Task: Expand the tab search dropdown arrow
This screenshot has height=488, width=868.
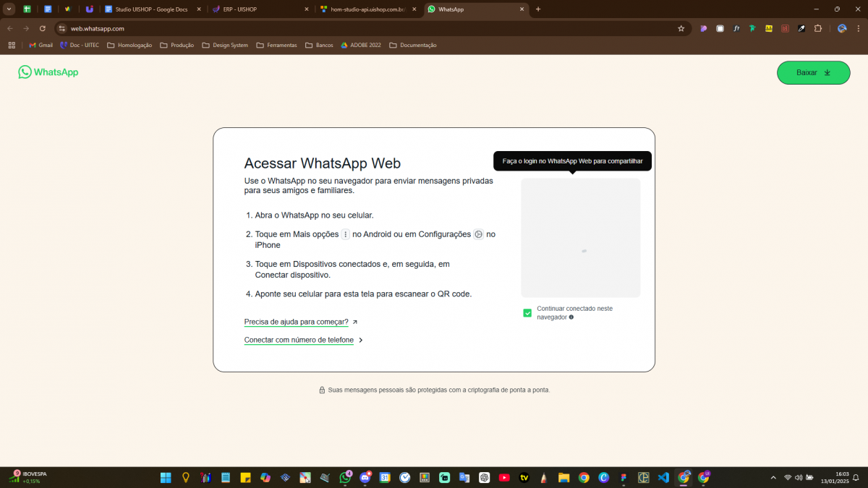Action: point(9,9)
